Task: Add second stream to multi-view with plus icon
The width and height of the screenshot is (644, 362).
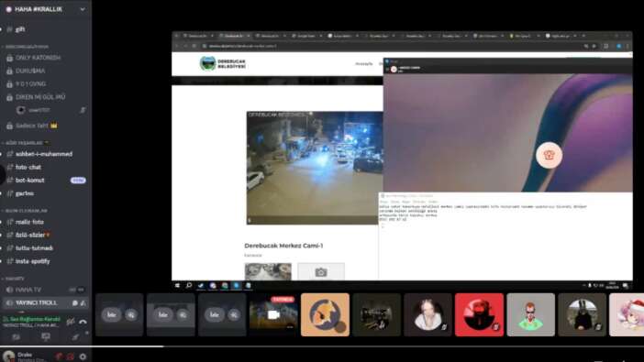Action: pyautogui.click(x=183, y=314)
